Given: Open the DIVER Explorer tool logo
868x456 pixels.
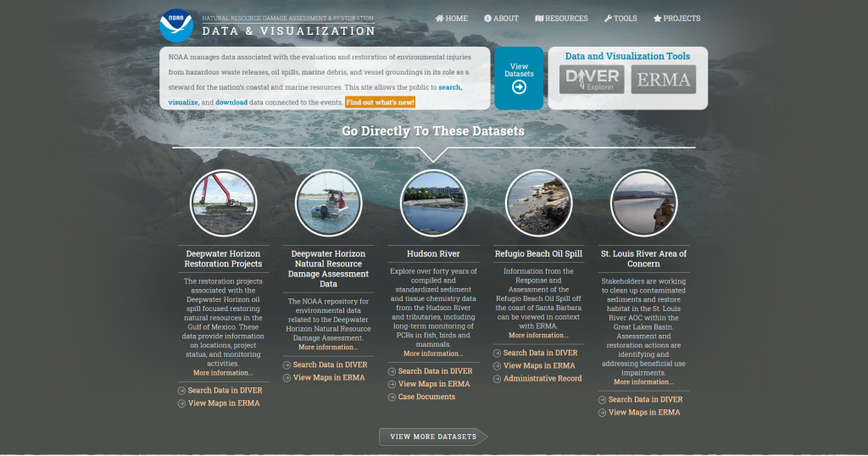Looking at the screenshot, I should click(592, 79).
